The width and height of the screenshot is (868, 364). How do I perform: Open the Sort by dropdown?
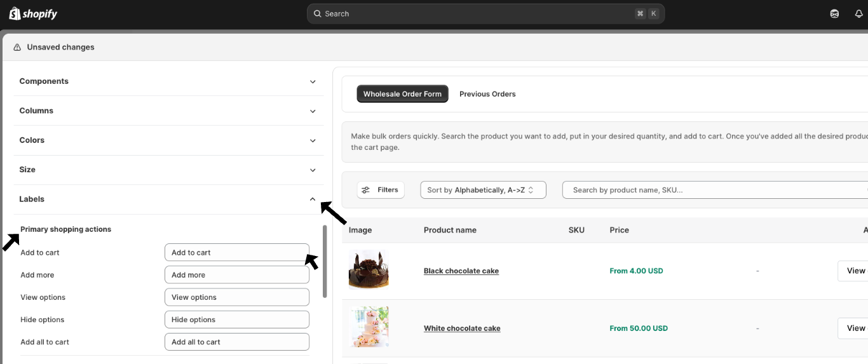[483, 190]
